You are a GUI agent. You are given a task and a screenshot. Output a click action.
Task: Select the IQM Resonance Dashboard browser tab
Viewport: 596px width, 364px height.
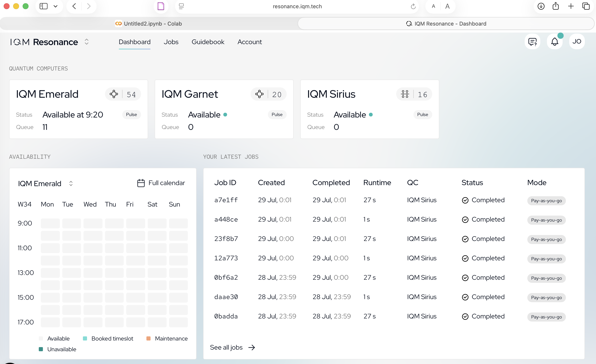point(446,24)
